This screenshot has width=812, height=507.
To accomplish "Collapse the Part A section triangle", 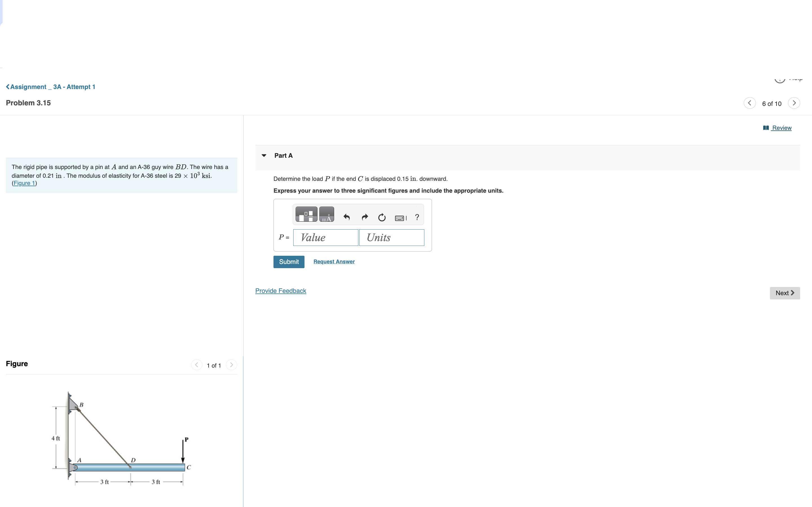I will coord(264,155).
